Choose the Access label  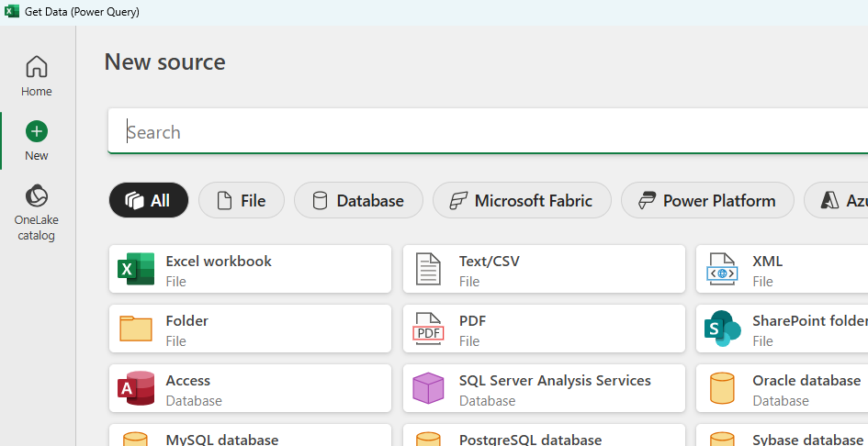click(x=188, y=380)
